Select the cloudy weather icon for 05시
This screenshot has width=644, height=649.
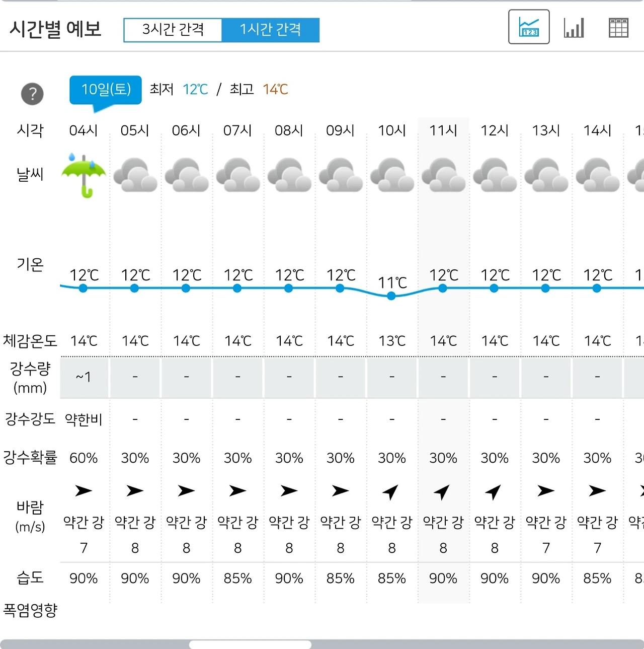click(134, 175)
